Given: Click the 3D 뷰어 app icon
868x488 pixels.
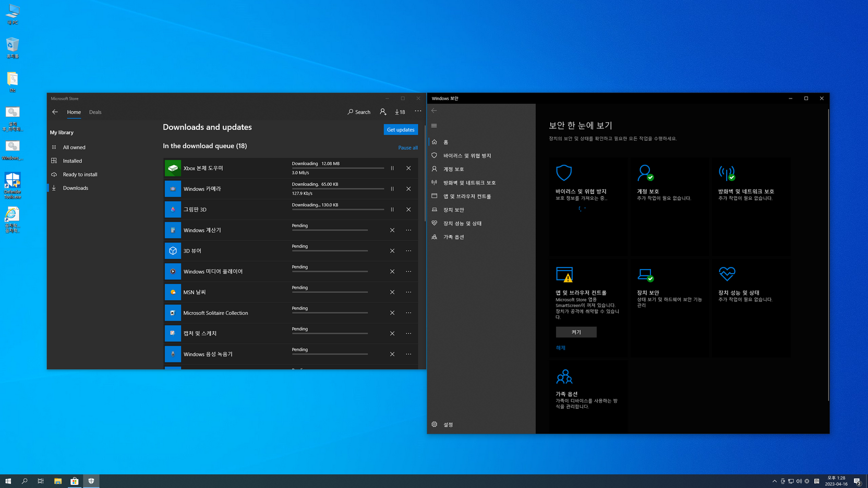Looking at the screenshot, I should click(173, 251).
